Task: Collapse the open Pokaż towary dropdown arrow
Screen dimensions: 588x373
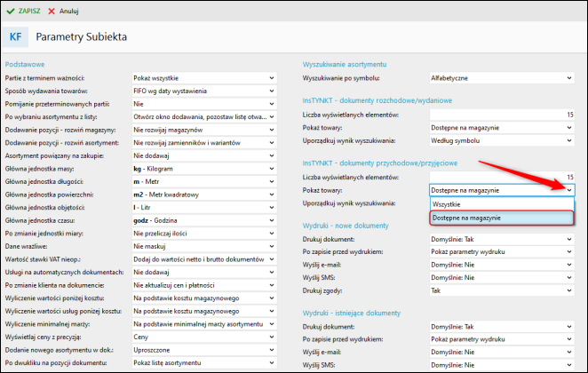Action: click(x=568, y=190)
